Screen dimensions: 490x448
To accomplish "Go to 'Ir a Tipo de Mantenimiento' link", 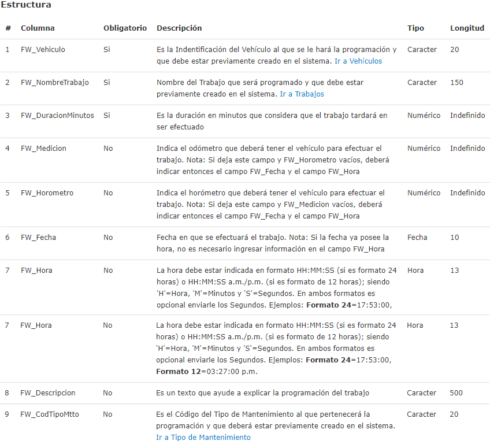I will coord(203,437).
